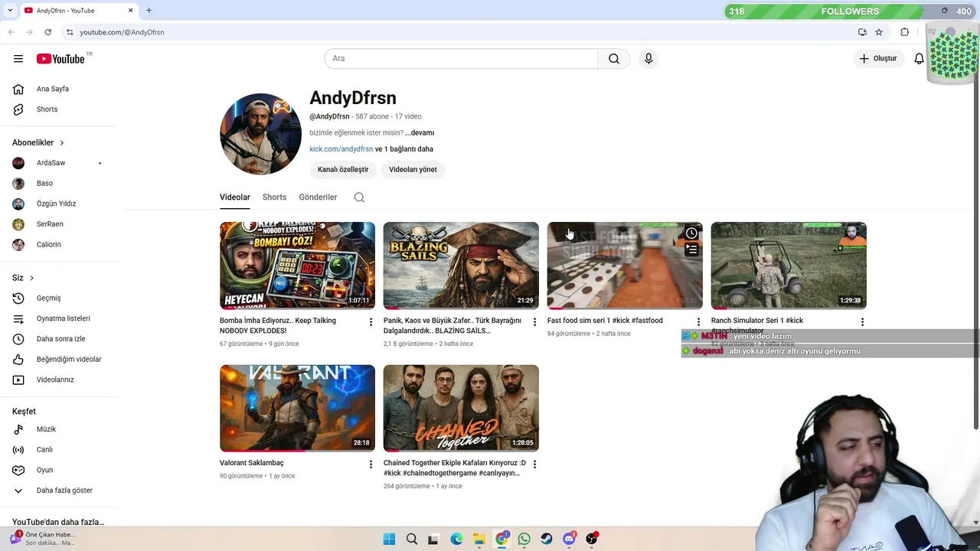
Task: Open Keep Talking bomb video thumbnail
Action: [x=297, y=266]
